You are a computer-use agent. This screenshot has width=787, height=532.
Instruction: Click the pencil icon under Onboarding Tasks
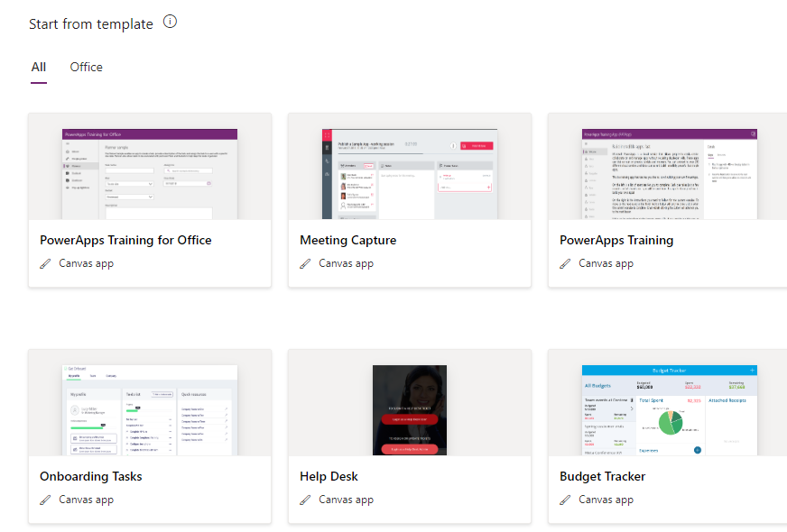pyautogui.click(x=45, y=499)
